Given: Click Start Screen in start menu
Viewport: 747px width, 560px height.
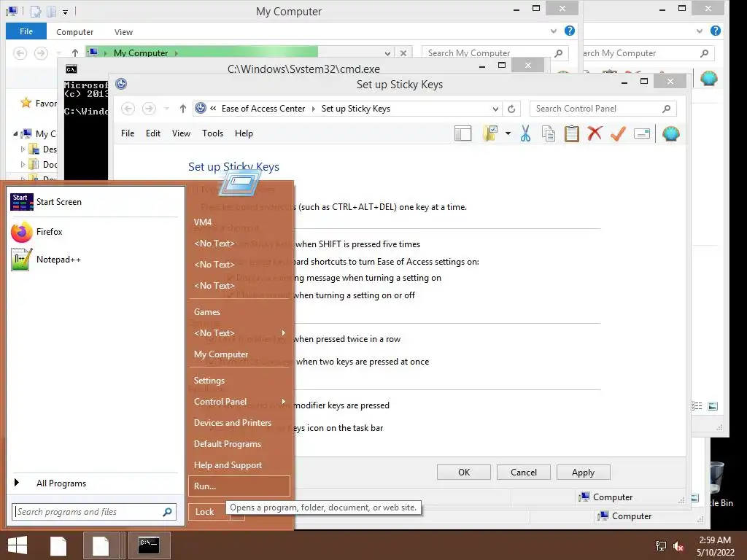Looking at the screenshot, I should pos(94,202).
